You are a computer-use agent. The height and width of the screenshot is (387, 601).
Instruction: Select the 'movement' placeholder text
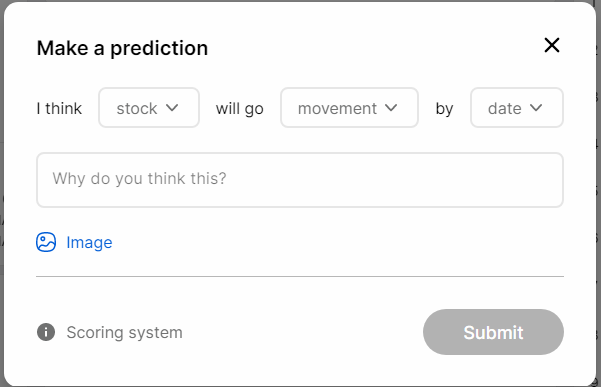pos(337,109)
